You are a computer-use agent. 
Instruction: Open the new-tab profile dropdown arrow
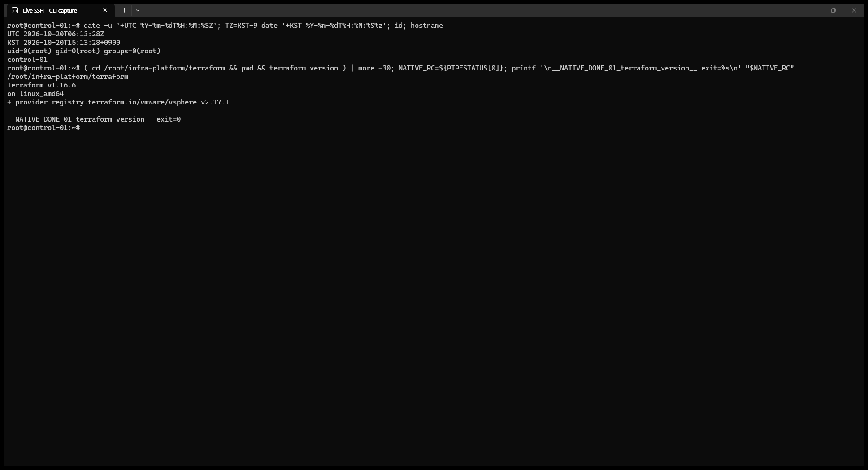(138, 10)
